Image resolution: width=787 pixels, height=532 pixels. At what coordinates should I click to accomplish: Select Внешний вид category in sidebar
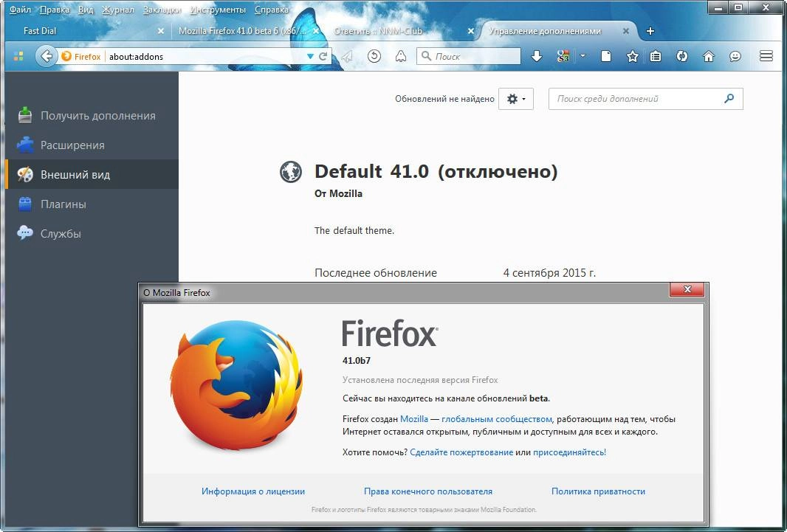pyautogui.click(x=92, y=174)
